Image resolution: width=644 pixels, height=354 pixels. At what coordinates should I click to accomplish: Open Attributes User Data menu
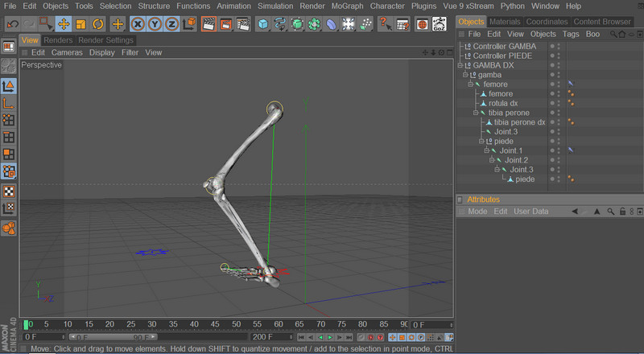[x=530, y=212]
